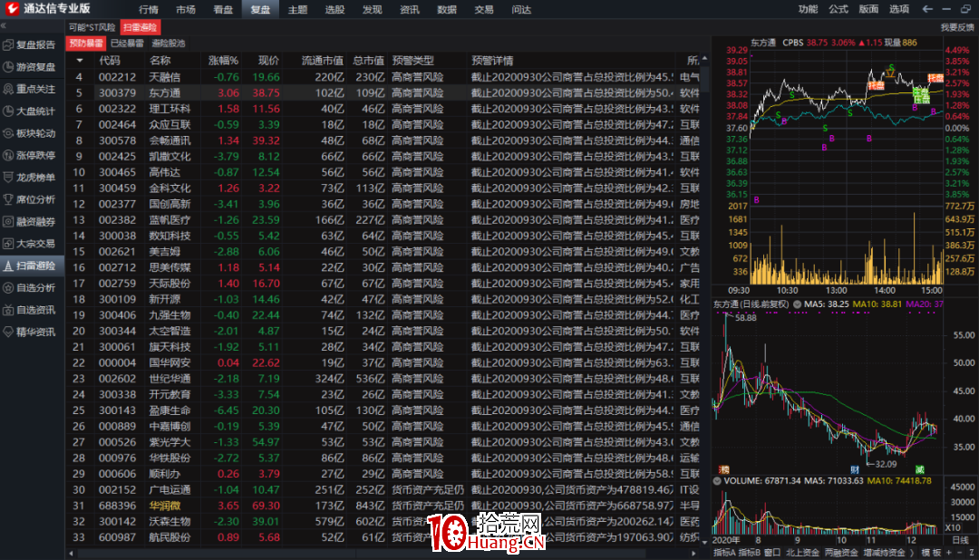Click the 指标B button

tap(750, 553)
